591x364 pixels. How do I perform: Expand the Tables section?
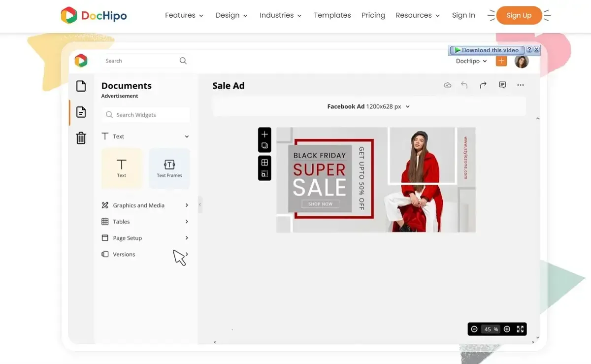[145, 222]
